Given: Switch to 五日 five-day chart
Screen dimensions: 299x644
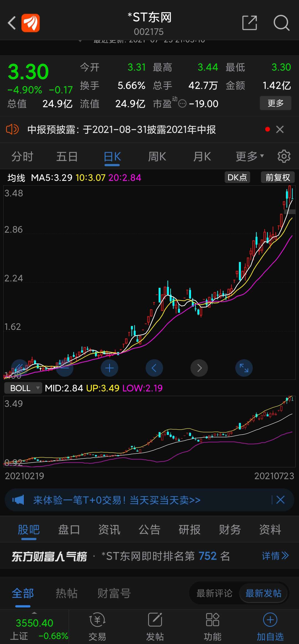Looking at the screenshot, I should point(67,156).
